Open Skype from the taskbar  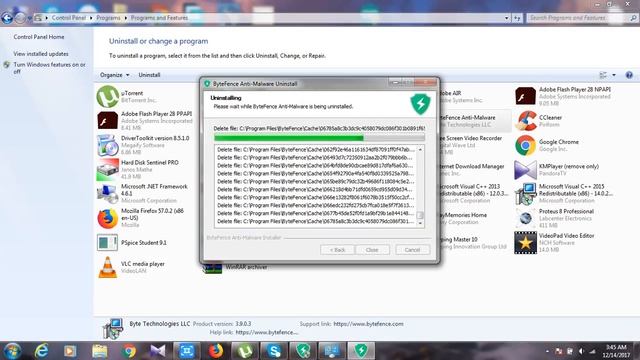point(274,351)
